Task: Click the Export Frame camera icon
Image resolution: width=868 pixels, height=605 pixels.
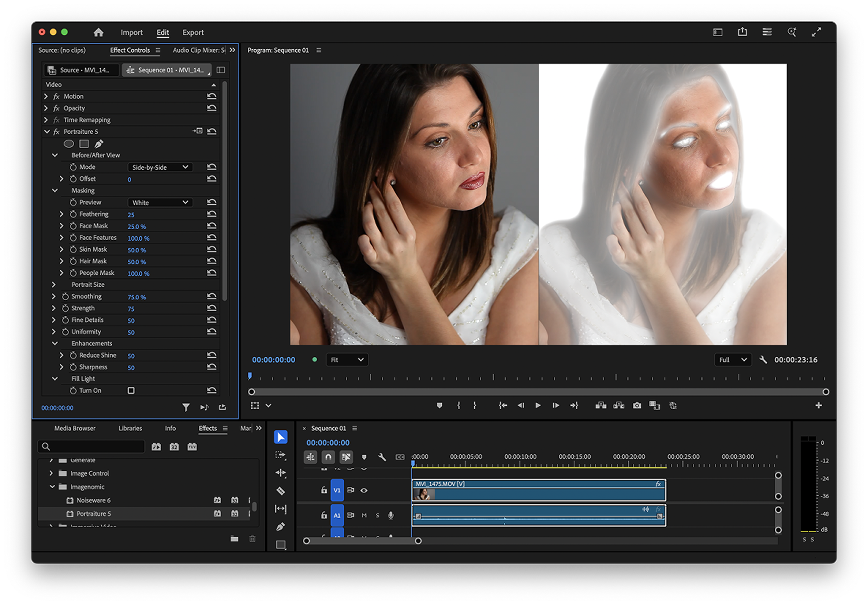Action: pyautogui.click(x=637, y=406)
